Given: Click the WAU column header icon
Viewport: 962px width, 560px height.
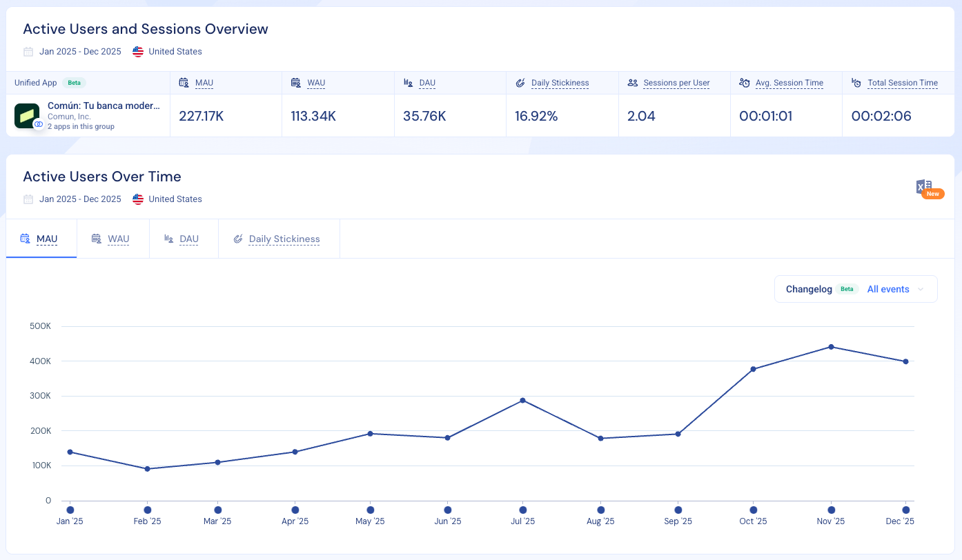Looking at the screenshot, I should tap(295, 83).
